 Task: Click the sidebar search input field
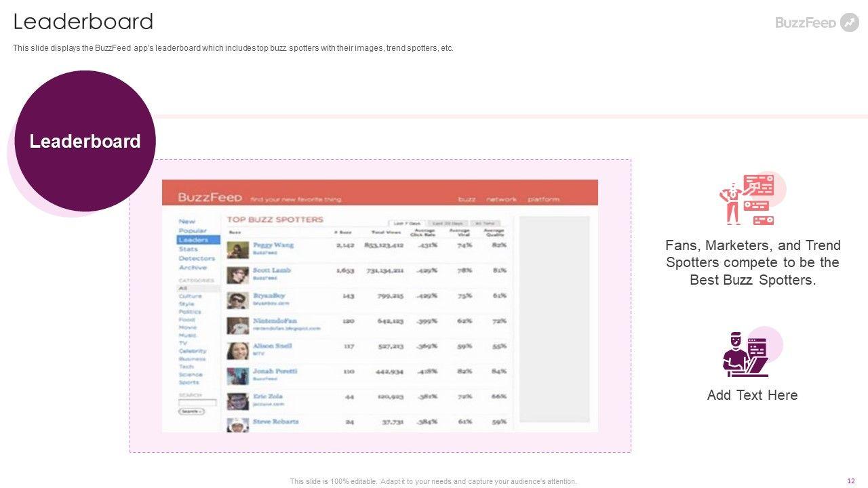(197, 403)
